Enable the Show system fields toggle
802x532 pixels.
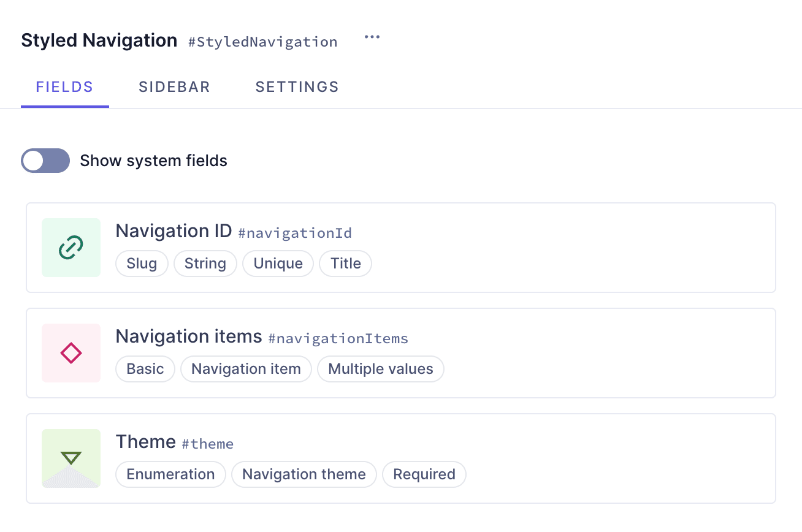point(45,161)
